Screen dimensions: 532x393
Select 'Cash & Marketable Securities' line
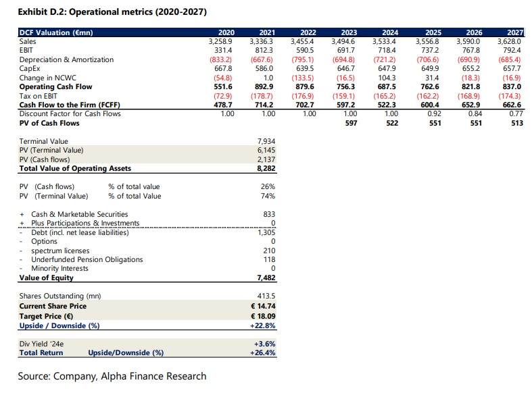pyautogui.click(x=79, y=215)
